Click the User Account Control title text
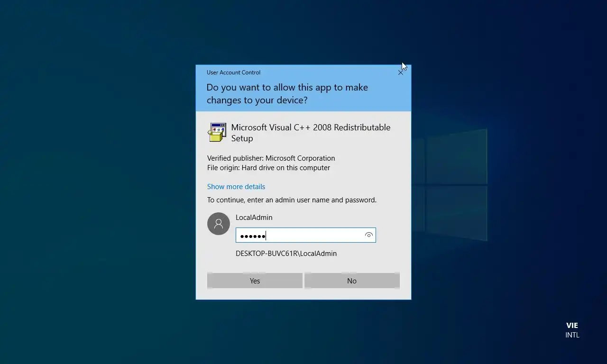The width and height of the screenshot is (607, 364). tap(233, 73)
